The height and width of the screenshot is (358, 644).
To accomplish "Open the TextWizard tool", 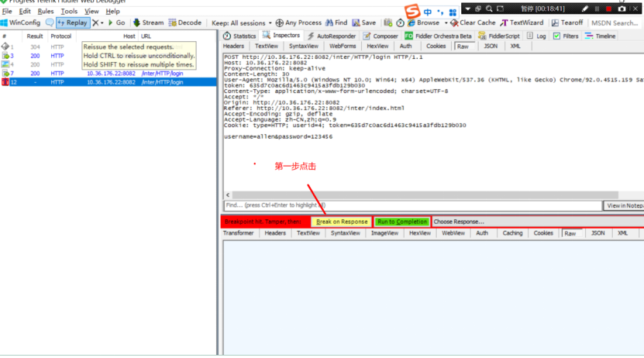I will 522,22.
